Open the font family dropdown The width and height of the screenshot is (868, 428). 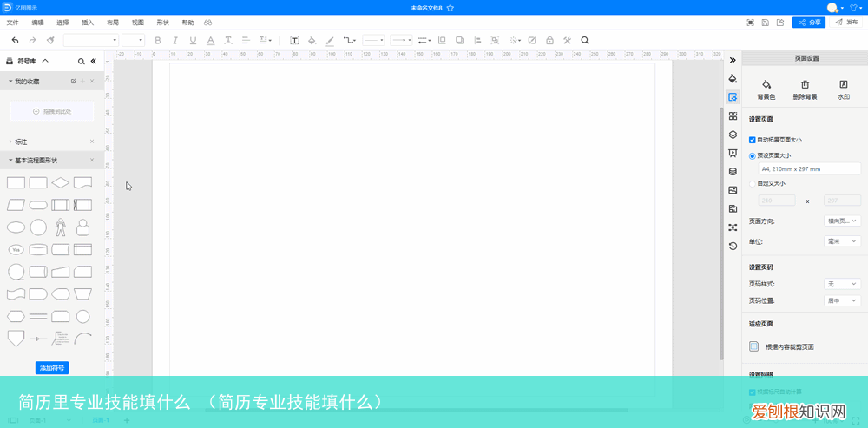(x=91, y=40)
